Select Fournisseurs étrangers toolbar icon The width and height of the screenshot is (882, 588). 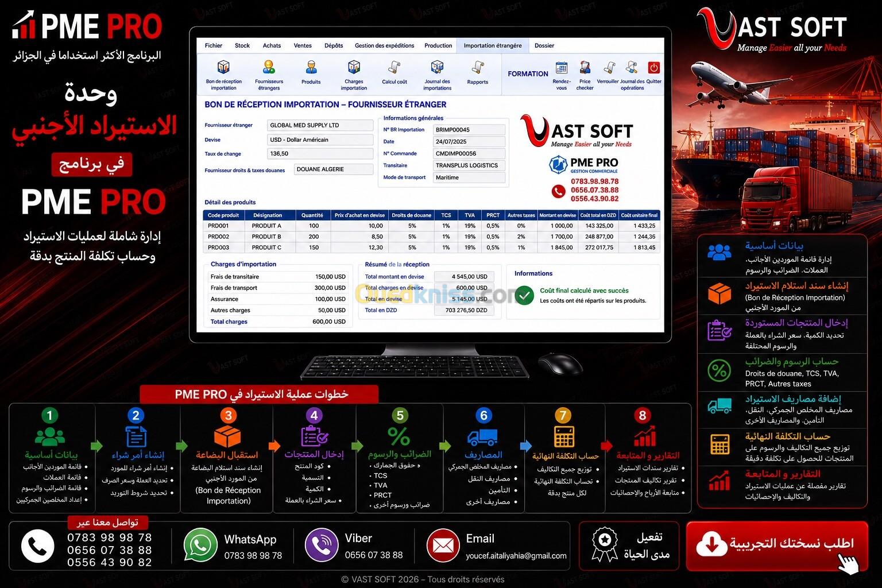pos(269,68)
